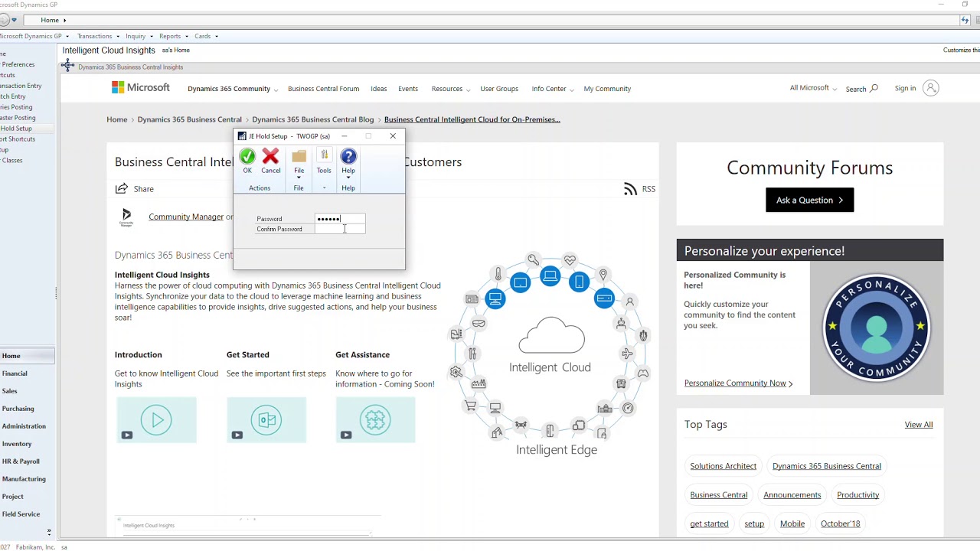Click the Password field in JE Hold Setup

tap(340, 219)
